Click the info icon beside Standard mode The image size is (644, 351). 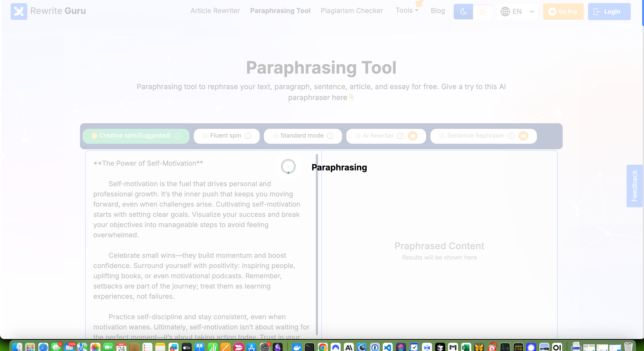[330, 136]
